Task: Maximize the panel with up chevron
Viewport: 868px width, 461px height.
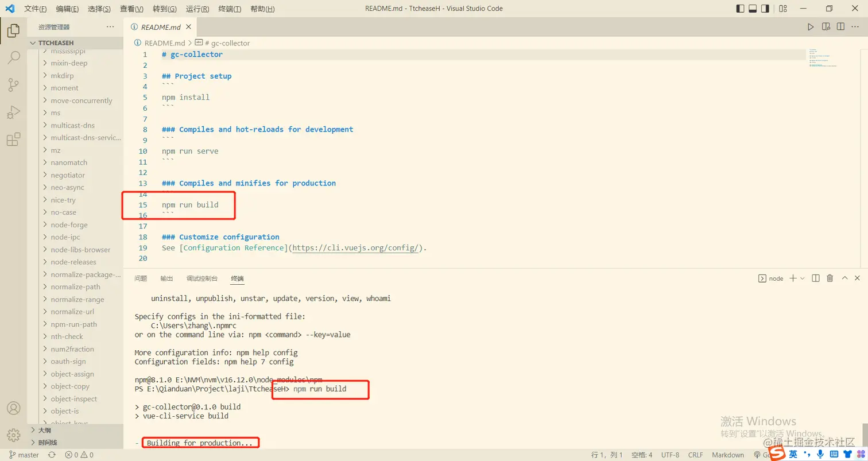Action: point(844,278)
